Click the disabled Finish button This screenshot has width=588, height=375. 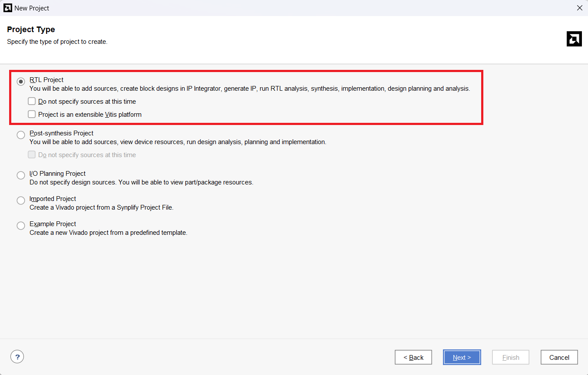pos(510,357)
